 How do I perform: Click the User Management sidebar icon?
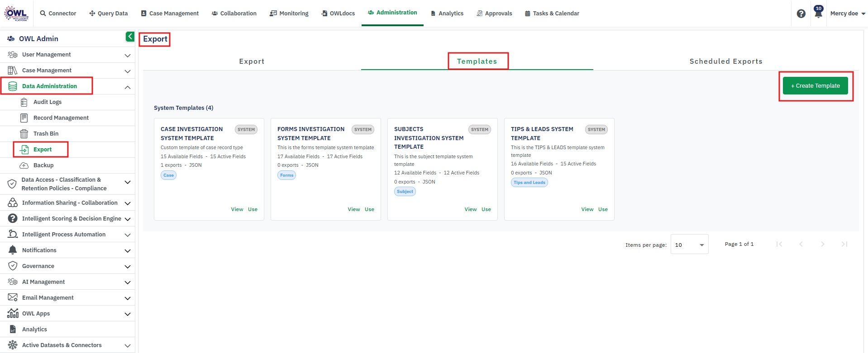13,55
